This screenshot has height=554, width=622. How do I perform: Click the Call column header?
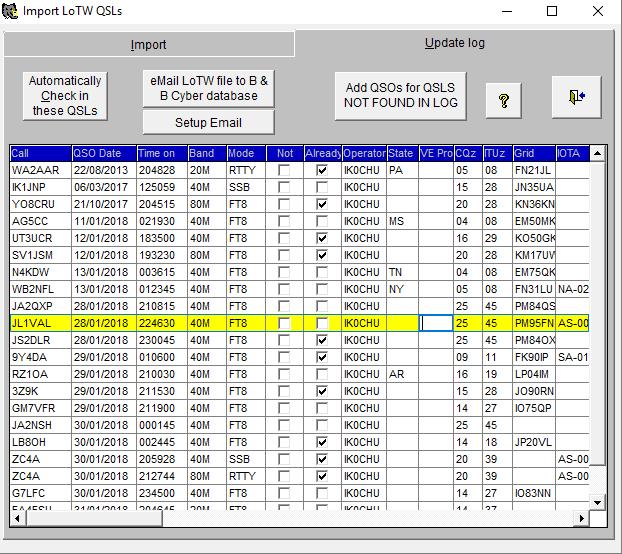(40, 153)
